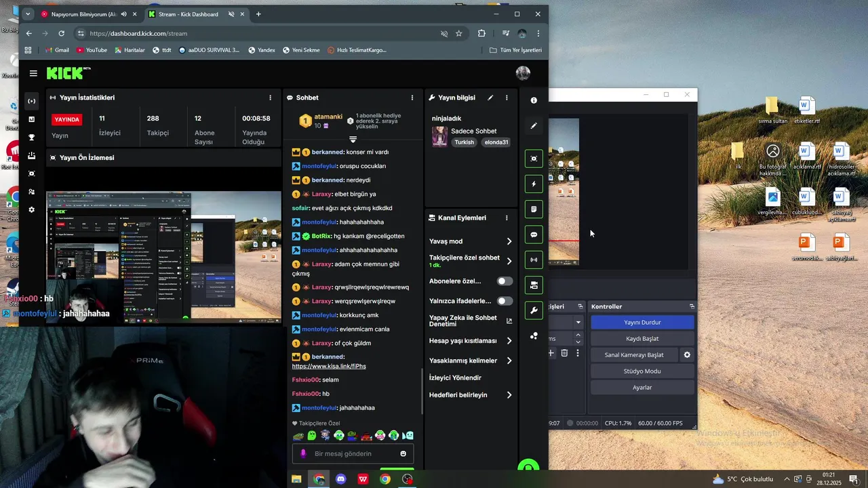Click the info icon in right widget bar

[x=534, y=100]
